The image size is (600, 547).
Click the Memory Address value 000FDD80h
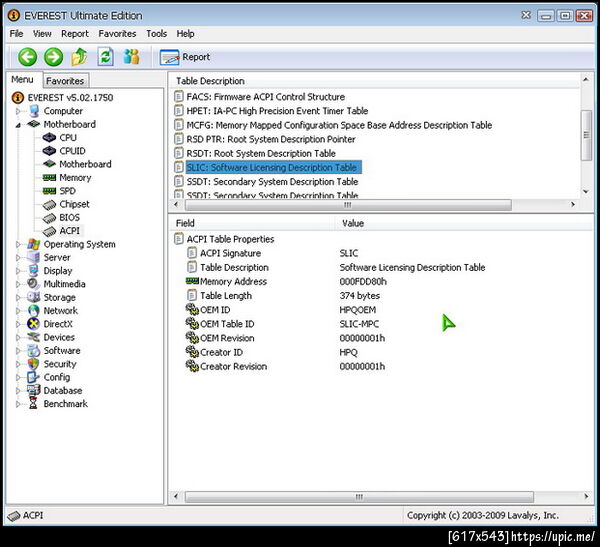pos(363,282)
